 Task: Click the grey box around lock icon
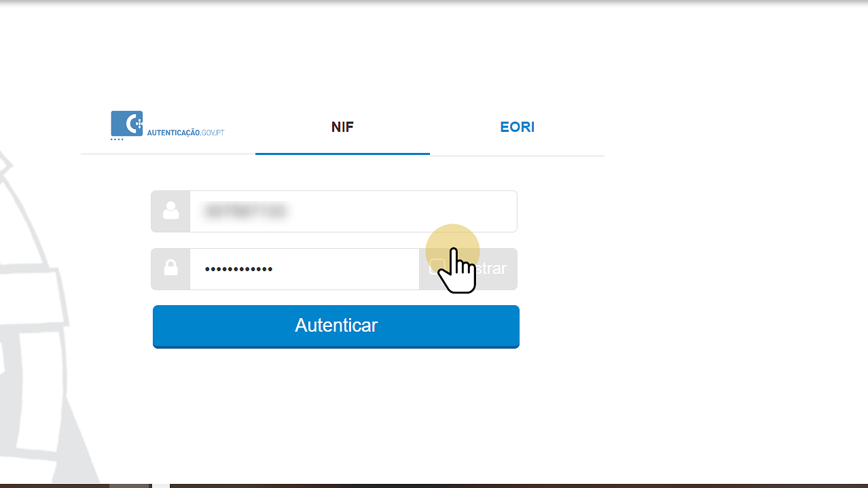coord(170,269)
